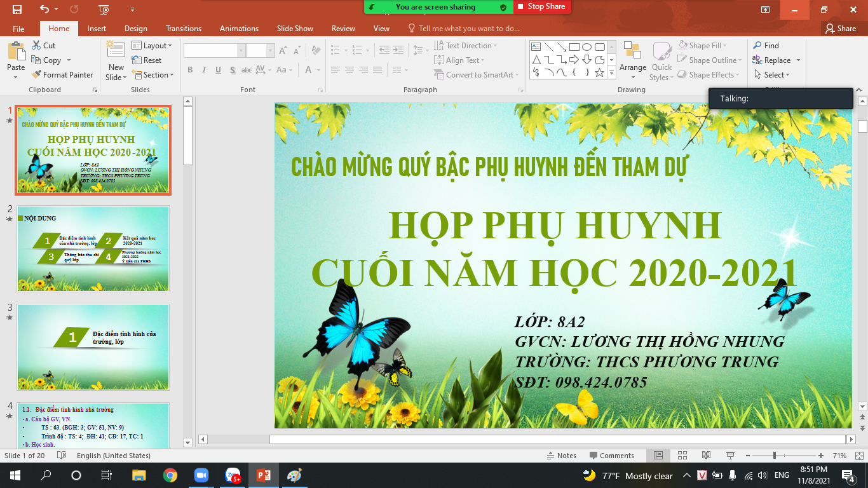The image size is (868, 488).
Task: Apply underline formatting
Action: (217, 70)
